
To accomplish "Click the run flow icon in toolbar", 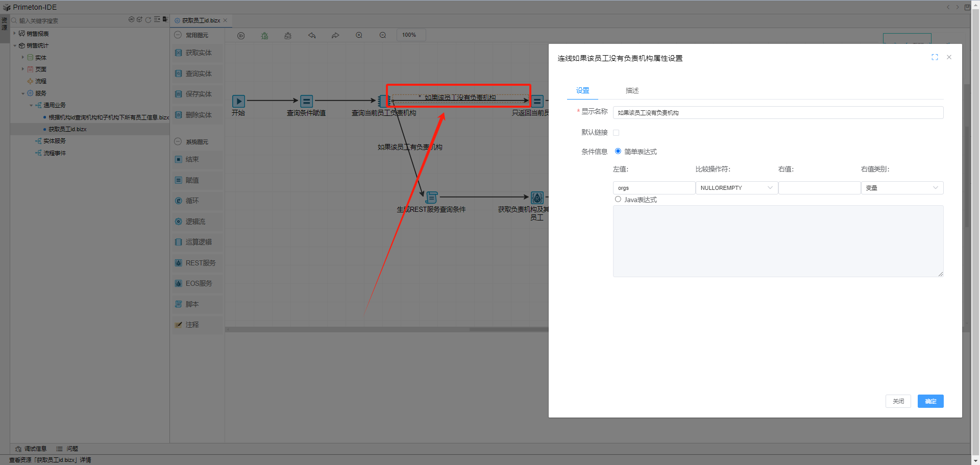I will tap(241, 36).
